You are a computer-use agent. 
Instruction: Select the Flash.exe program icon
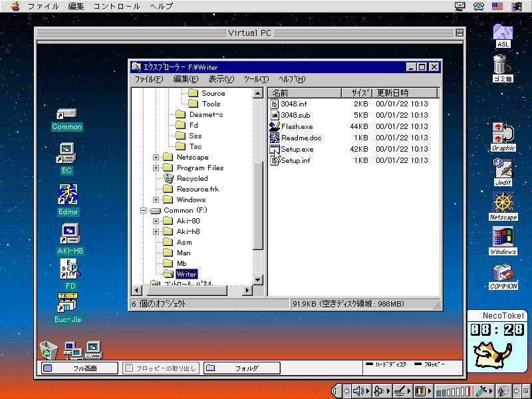point(274,126)
